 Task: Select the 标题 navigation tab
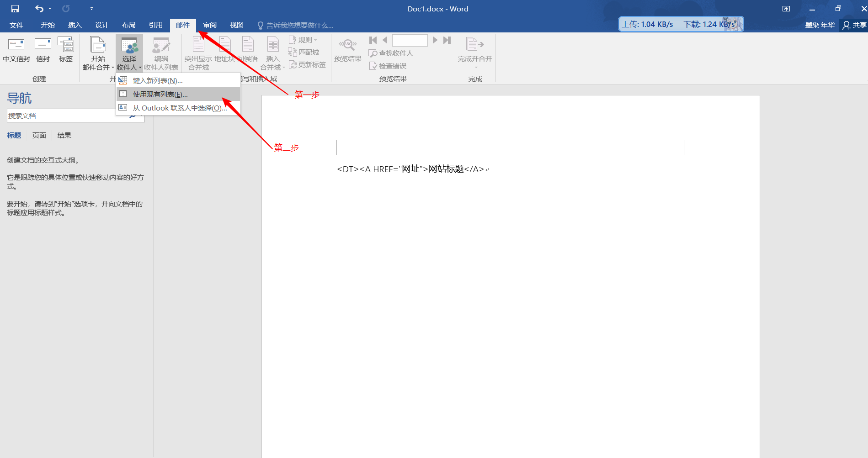point(14,135)
